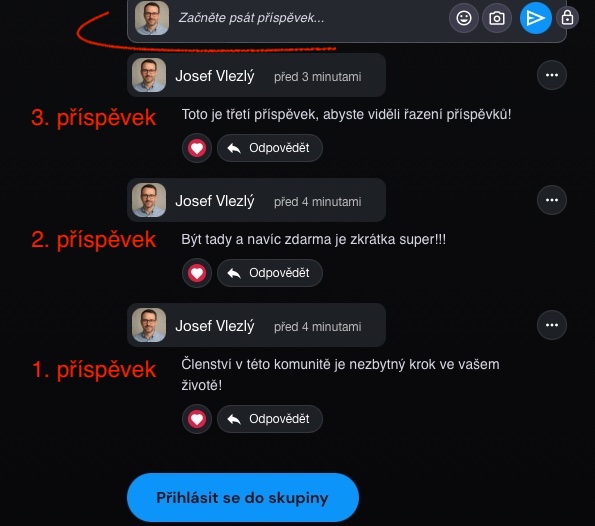Viewport: 595px width, 526px height.
Task: Open options menu for the 3-minute-old post
Action: pyautogui.click(x=552, y=75)
